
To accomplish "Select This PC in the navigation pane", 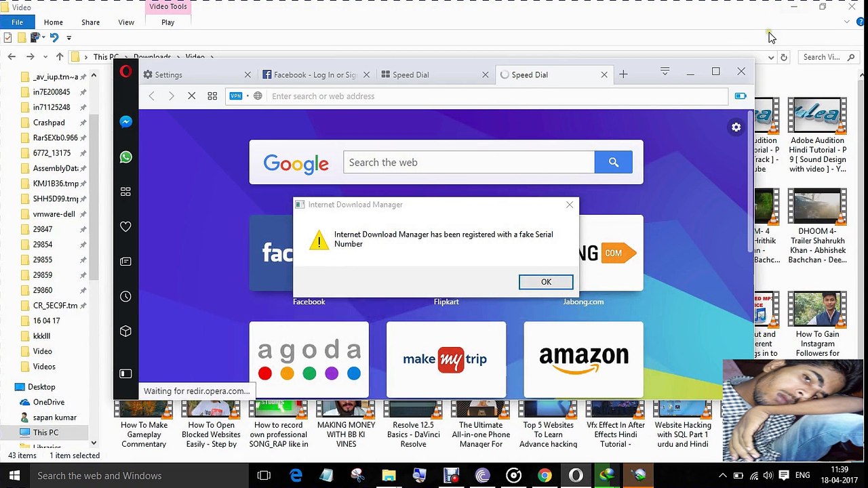I will coord(45,432).
